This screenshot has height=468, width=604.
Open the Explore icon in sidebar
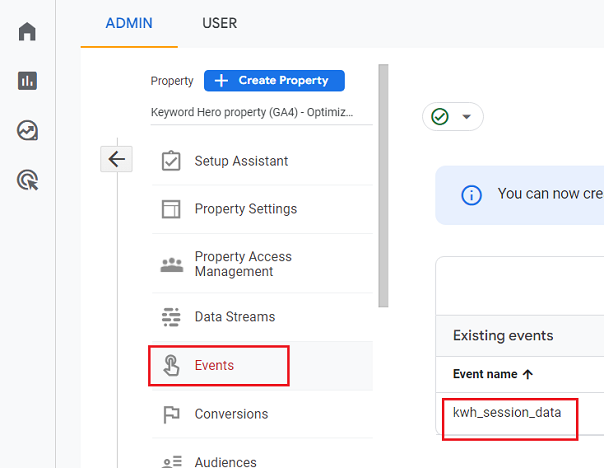(x=27, y=131)
